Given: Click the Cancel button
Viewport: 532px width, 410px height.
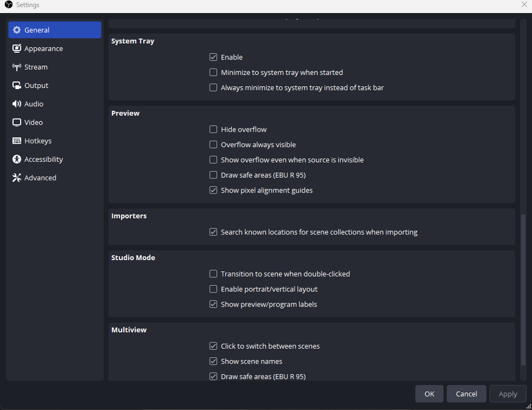Looking at the screenshot, I should pyautogui.click(x=466, y=394).
